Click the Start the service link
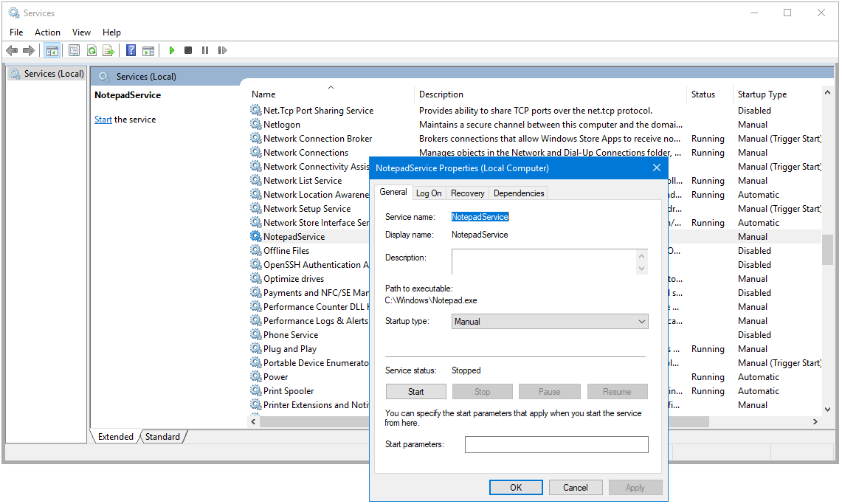The height and width of the screenshot is (504, 842). (103, 120)
